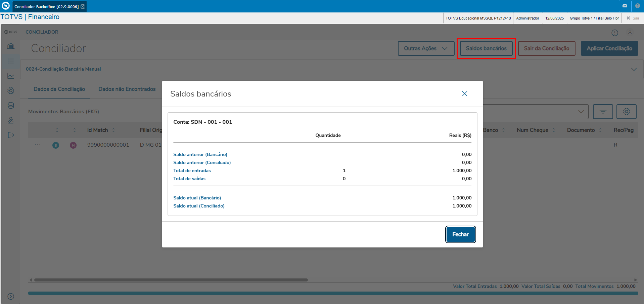Click the CONCILIADOR breadcrumb
644x304 pixels.
click(42, 32)
